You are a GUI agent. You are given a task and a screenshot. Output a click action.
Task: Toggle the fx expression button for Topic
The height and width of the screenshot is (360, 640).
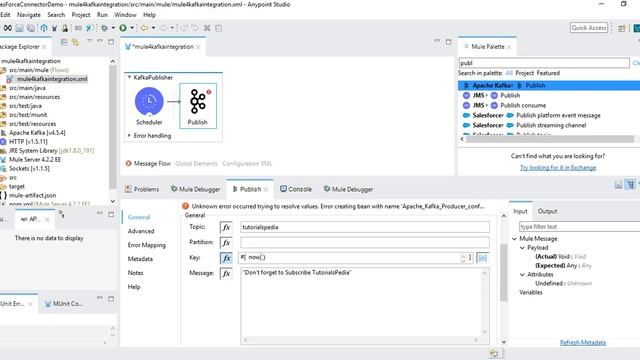pyautogui.click(x=226, y=227)
